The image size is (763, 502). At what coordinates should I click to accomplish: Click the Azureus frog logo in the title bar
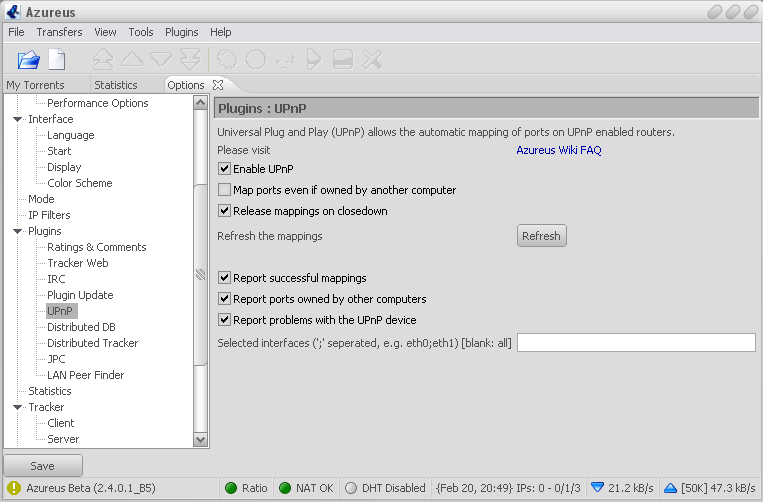(13, 11)
